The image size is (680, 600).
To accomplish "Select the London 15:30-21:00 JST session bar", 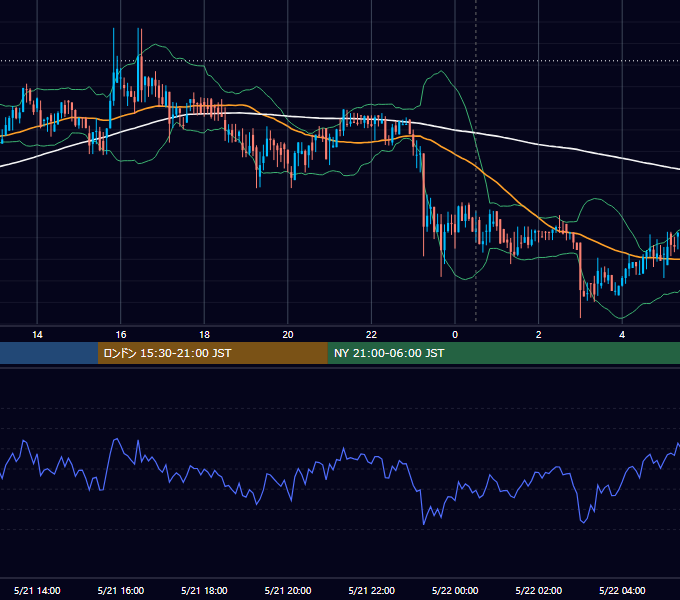I will click(212, 353).
